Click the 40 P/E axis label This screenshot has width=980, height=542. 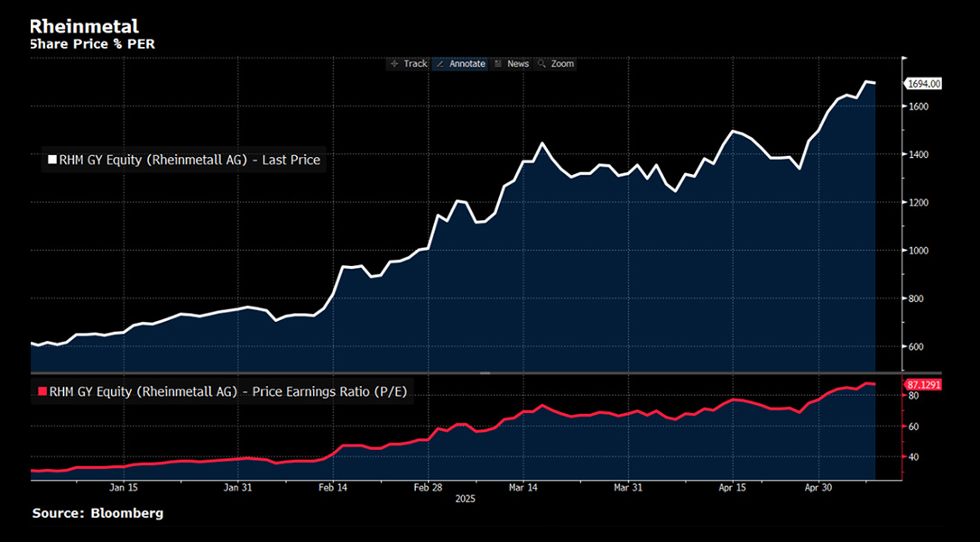[x=913, y=457]
